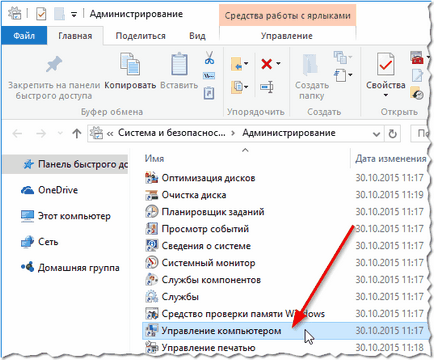This screenshot has height=360, width=434.
Task: Expand the address bar history dropdown
Action: (376, 134)
